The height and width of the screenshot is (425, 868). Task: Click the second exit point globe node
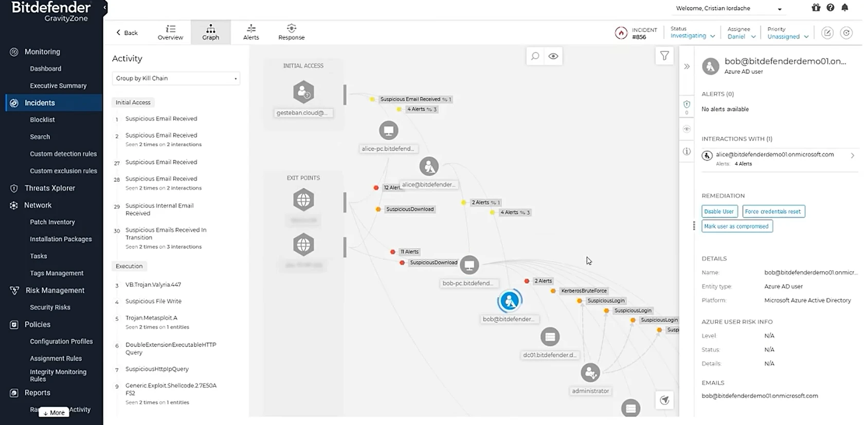coord(303,244)
